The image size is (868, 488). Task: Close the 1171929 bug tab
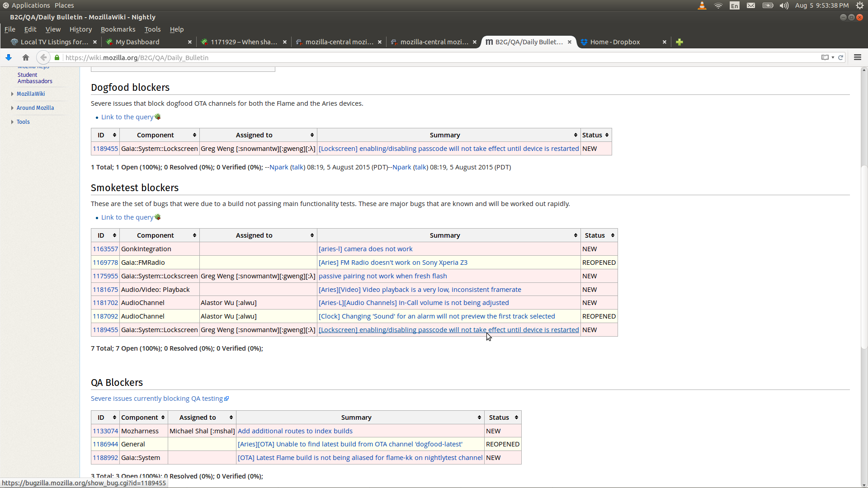(285, 42)
